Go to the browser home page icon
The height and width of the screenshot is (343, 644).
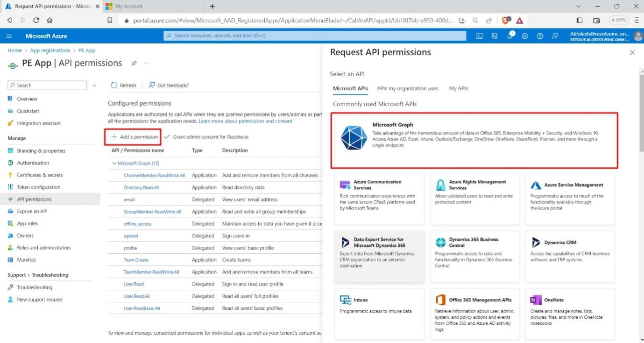(50, 21)
